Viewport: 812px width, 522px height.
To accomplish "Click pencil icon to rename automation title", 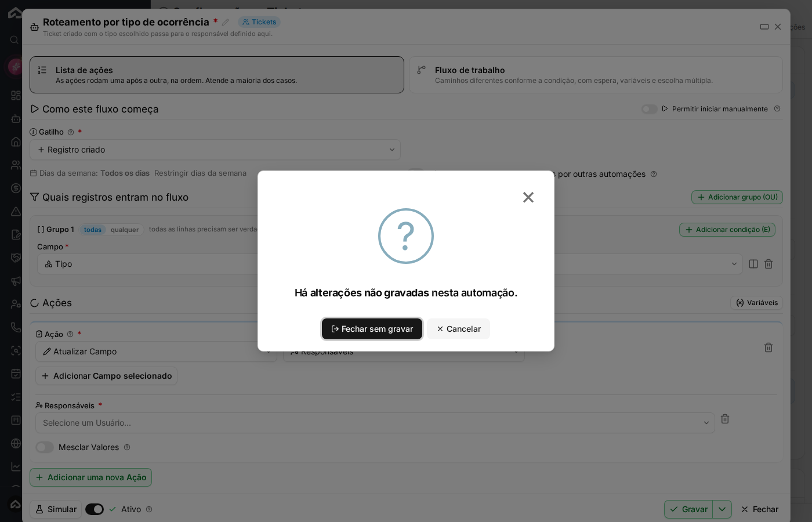I will pos(226,22).
